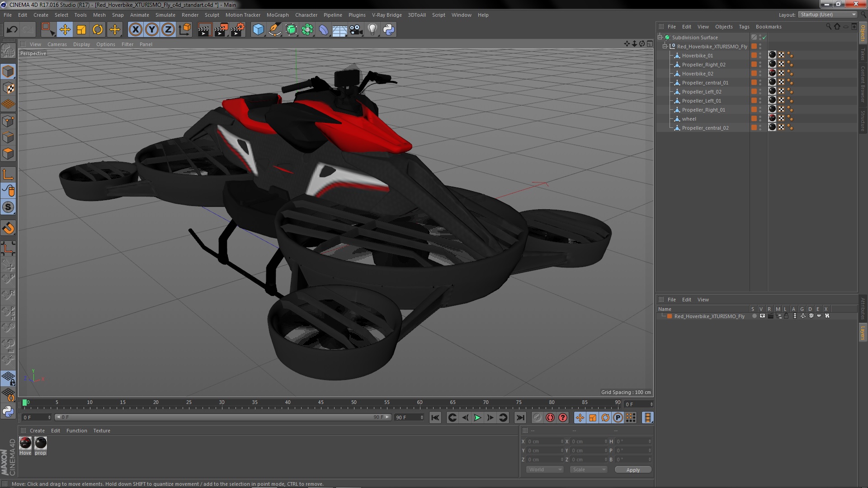Select the Hove material thumbnail
The width and height of the screenshot is (868, 488).
(25, 443)
